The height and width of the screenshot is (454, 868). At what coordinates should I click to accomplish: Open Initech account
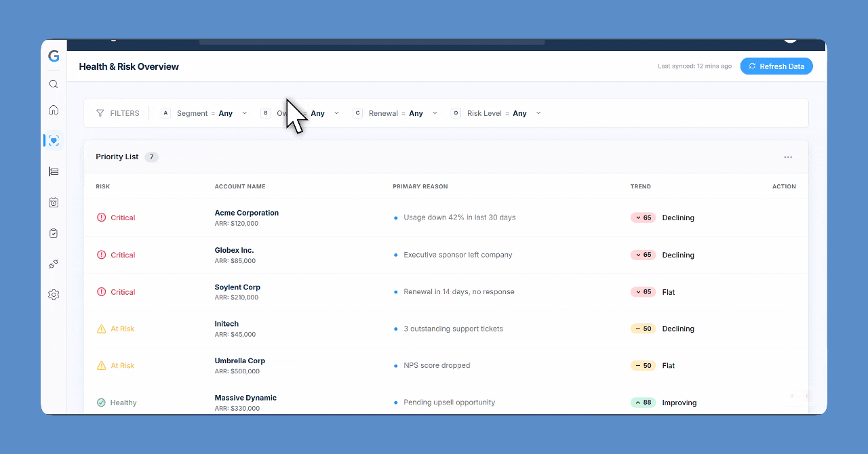point(226,324)
